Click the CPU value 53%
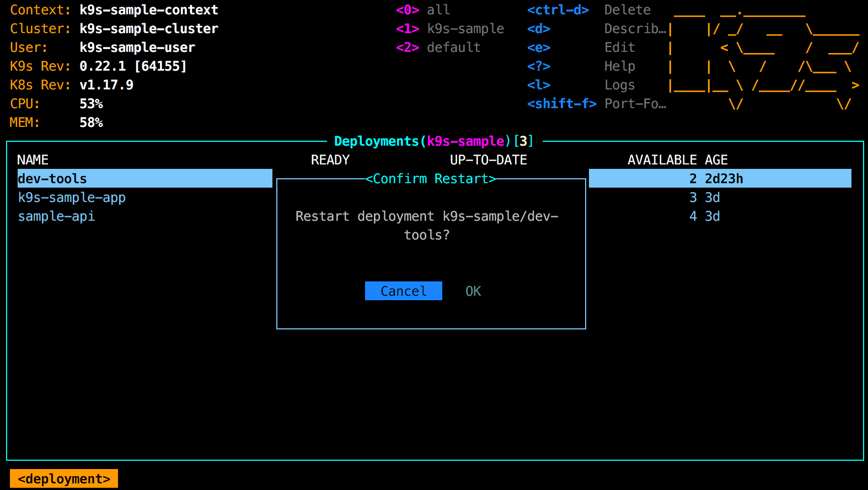The width and height of the screenshot is (868, 490). click(x=91, y=104)
